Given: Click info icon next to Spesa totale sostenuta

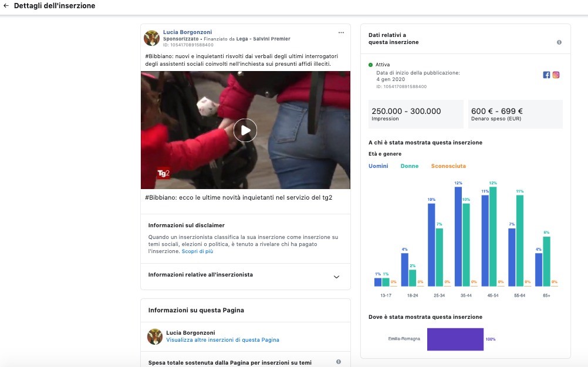Looking at the screenshot, I should click(338, 362).
